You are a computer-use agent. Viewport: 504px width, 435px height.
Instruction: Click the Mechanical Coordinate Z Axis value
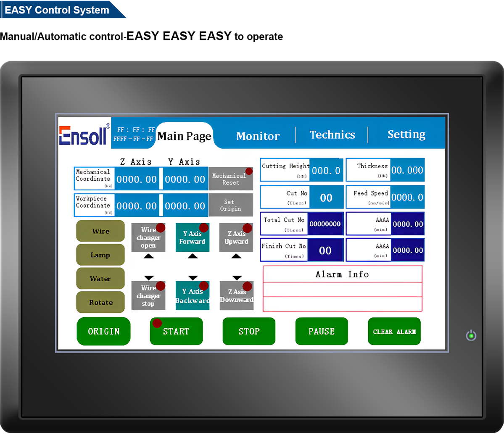[x=137, y=179]
